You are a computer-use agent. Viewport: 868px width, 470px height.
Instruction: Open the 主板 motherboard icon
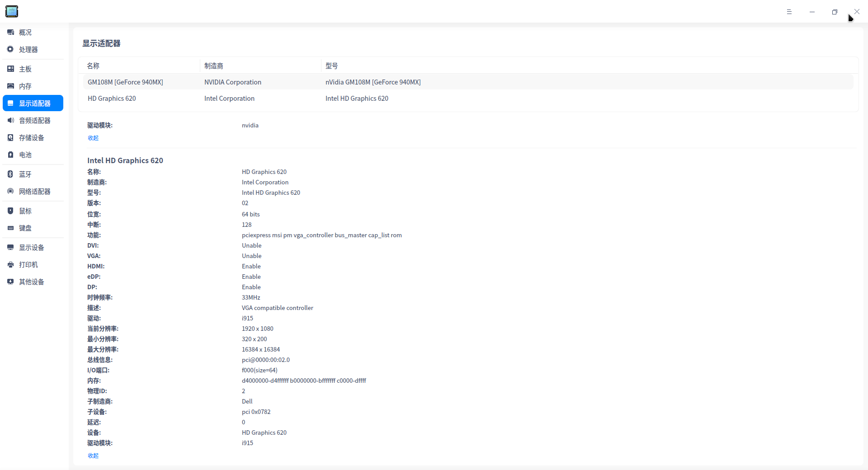(x=10, y=69)
